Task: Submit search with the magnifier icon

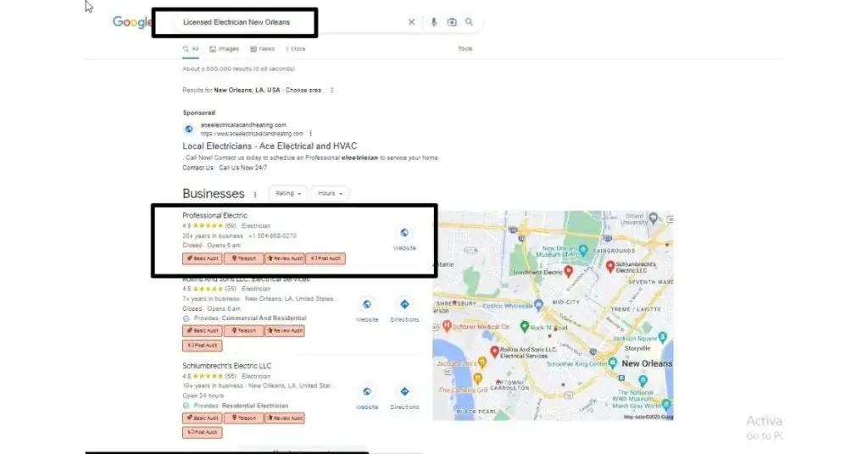Action: (469, 22)
